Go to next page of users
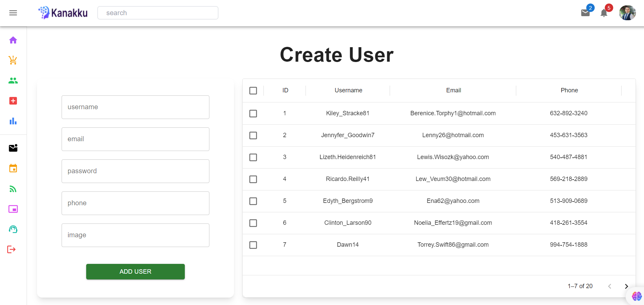This screenshot has height=305, width=644. pyautogui.click(x=626, y=286)
